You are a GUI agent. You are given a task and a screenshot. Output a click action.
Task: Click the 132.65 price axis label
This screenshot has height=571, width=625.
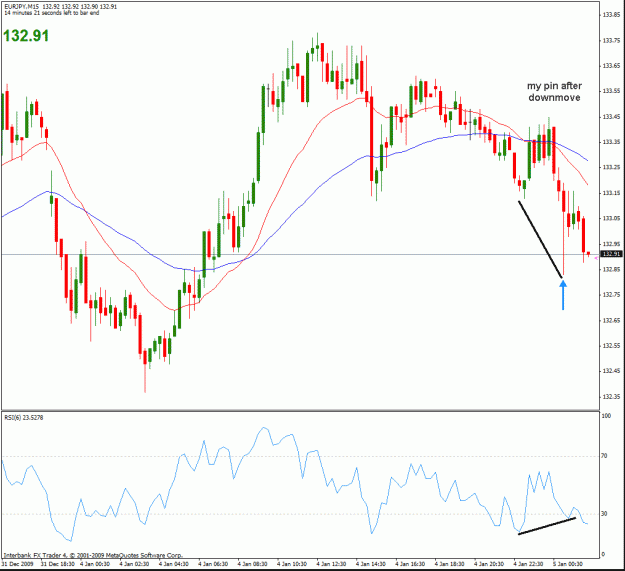611,320
